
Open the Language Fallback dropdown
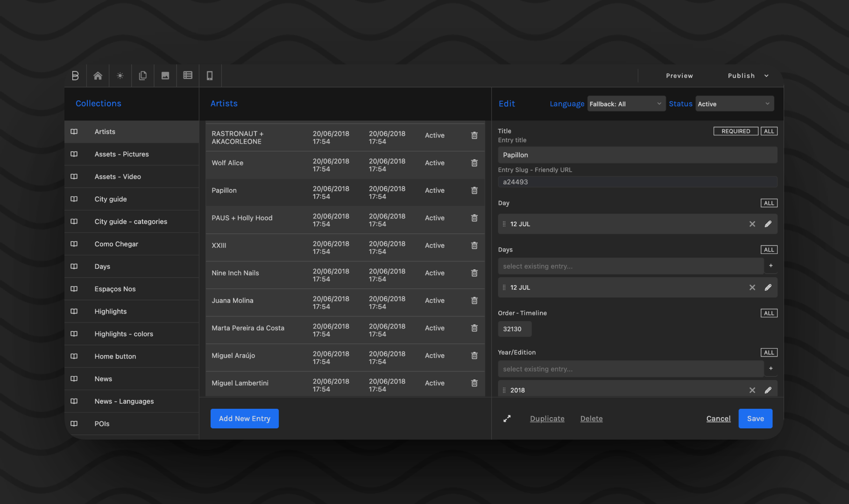pos(625,104)
